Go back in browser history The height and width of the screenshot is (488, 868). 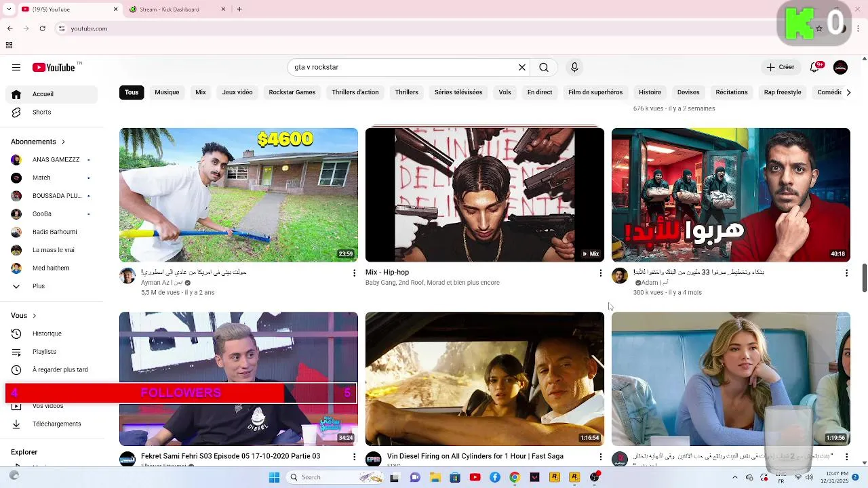[x=9, y=28]
